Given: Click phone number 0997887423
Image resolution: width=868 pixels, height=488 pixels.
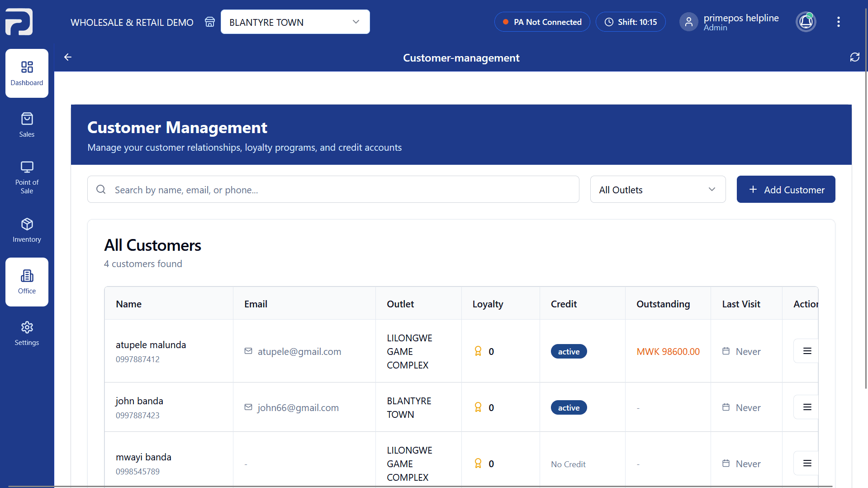Looking at the screenshot, I should tap(138, 415).
